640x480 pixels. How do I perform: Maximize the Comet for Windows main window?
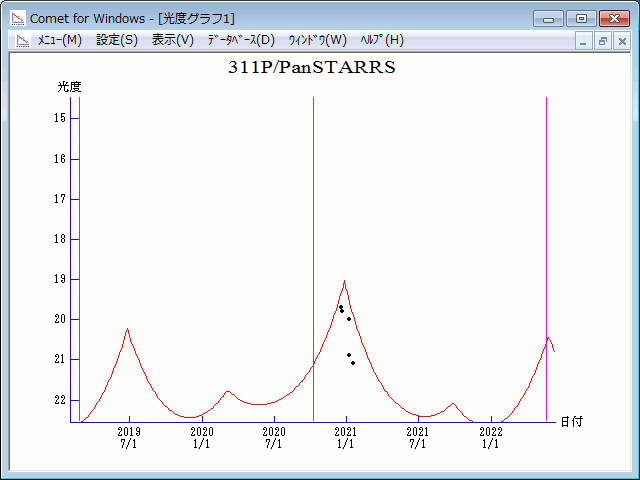tap(581, 18)
